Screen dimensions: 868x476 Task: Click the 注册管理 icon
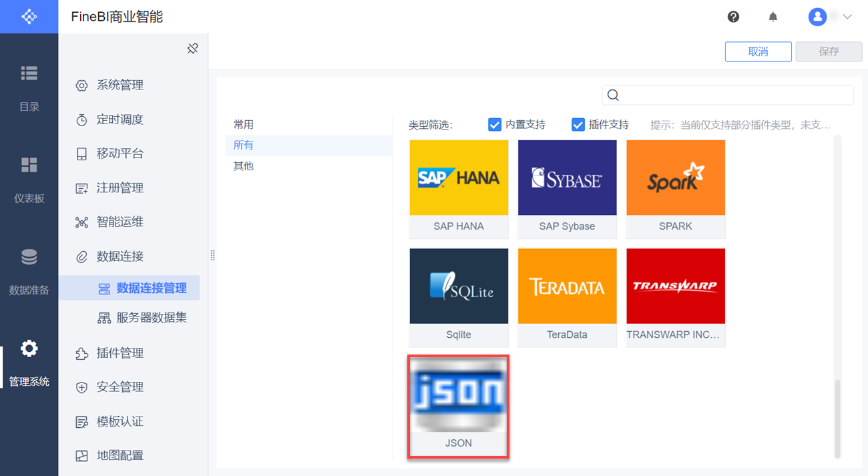tap(81, 188)
